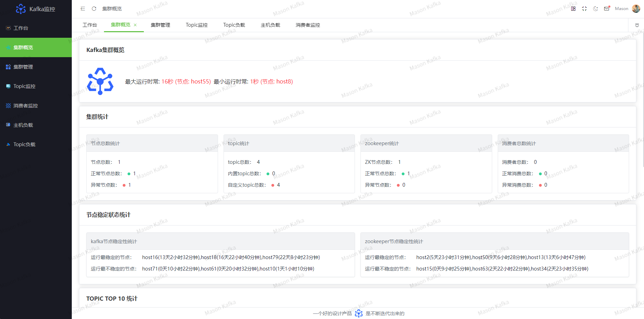Switch to the Topic监控 tab
The height and width of the screenshot is (319, 644).
click(x=197, y=25)
